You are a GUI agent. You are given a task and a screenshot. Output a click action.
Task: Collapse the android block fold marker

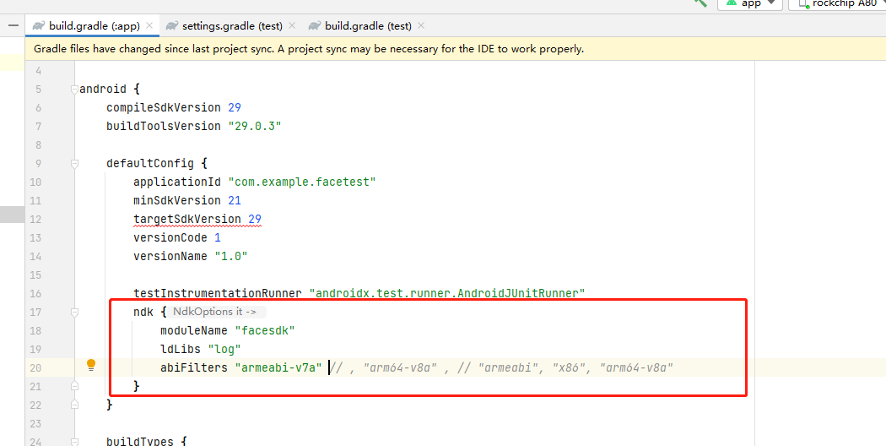74,89
